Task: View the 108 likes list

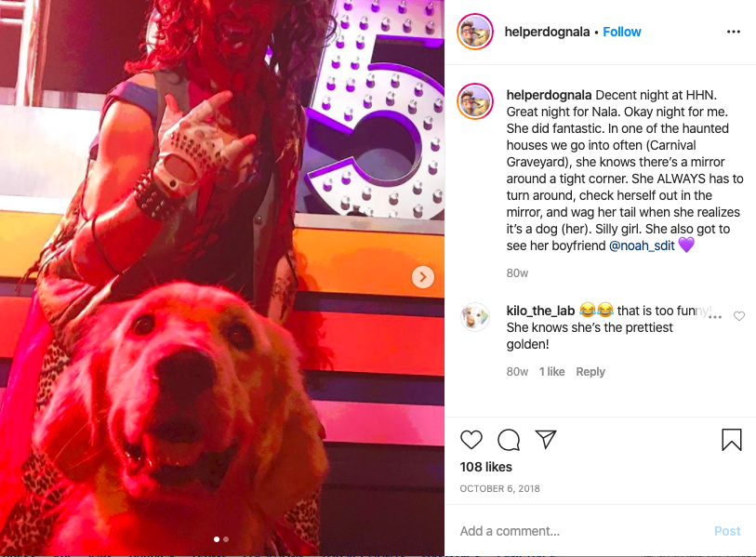Action: pyautogui.click(x=485, y=467)
